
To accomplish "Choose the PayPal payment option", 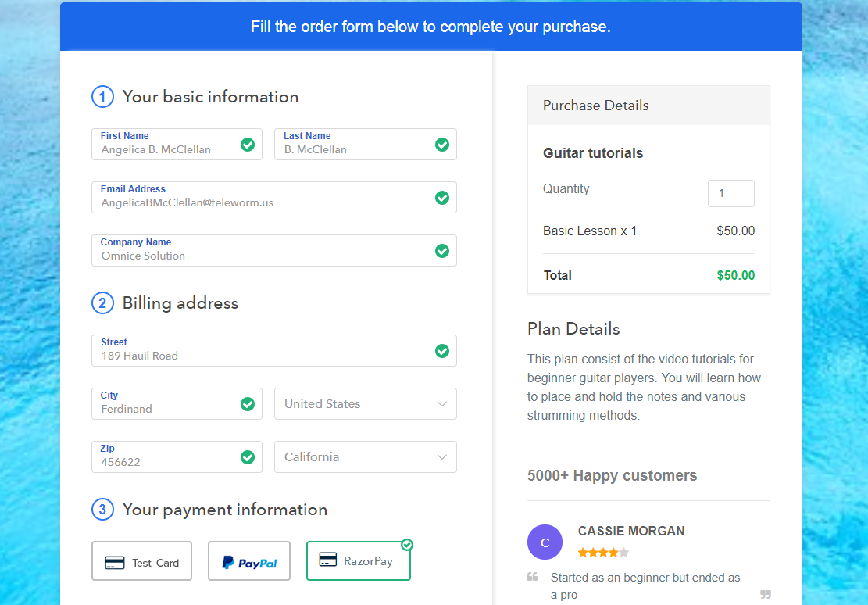I will pyautogui.click(x=248, y=560).
